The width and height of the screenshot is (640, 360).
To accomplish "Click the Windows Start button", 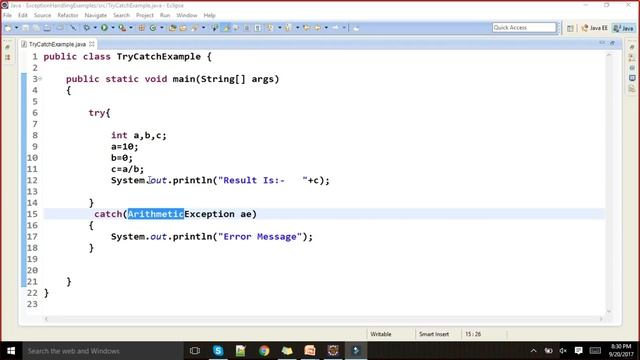I will pyautogui.click(x=11, y=351).
